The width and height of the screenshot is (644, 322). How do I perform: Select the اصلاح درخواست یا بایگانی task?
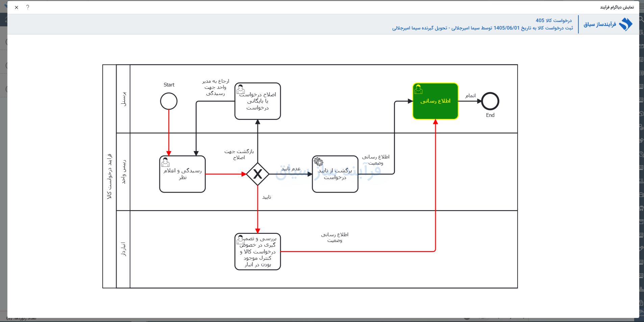(258, 101)
